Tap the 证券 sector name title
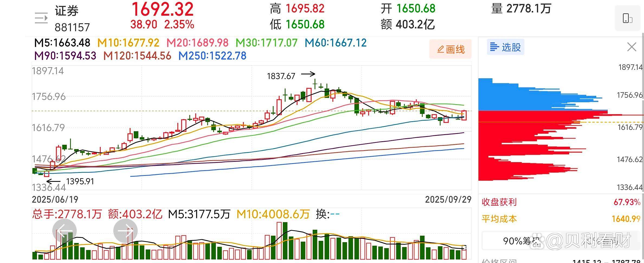This screenshot has height=263, width=644. [x=67, y=11]
